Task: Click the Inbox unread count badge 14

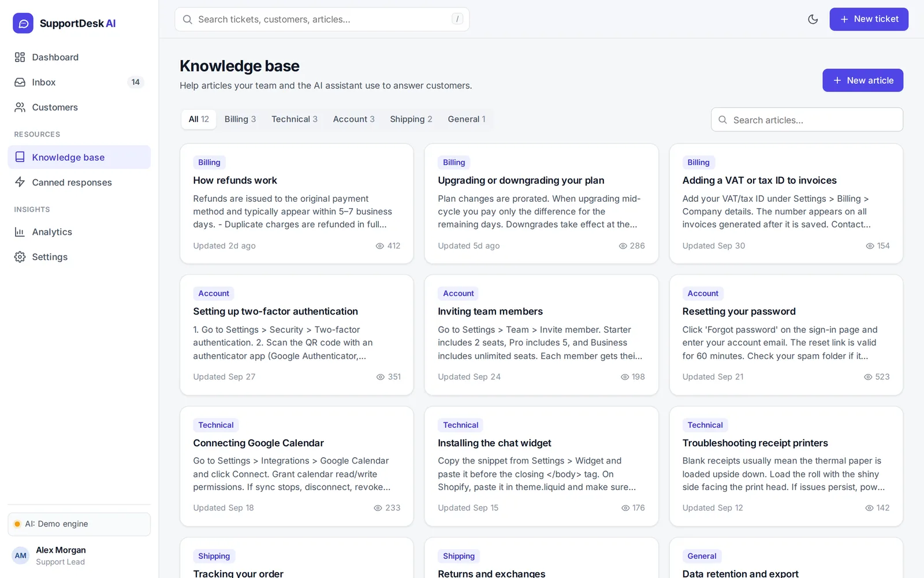Action: tap(135, 82)
